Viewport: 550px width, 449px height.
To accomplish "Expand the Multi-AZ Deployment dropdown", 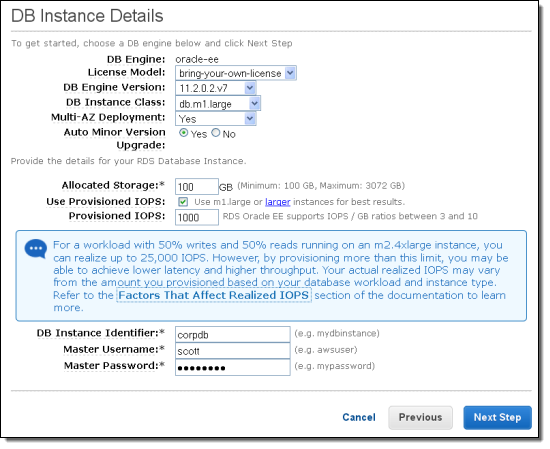I will coord(216,119).
